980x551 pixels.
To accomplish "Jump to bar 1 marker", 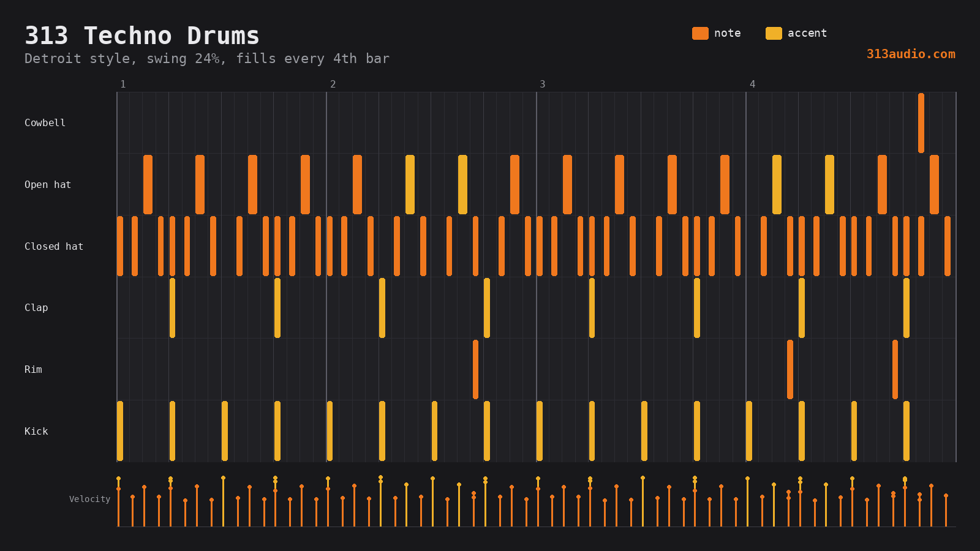I will click(123, 84).
